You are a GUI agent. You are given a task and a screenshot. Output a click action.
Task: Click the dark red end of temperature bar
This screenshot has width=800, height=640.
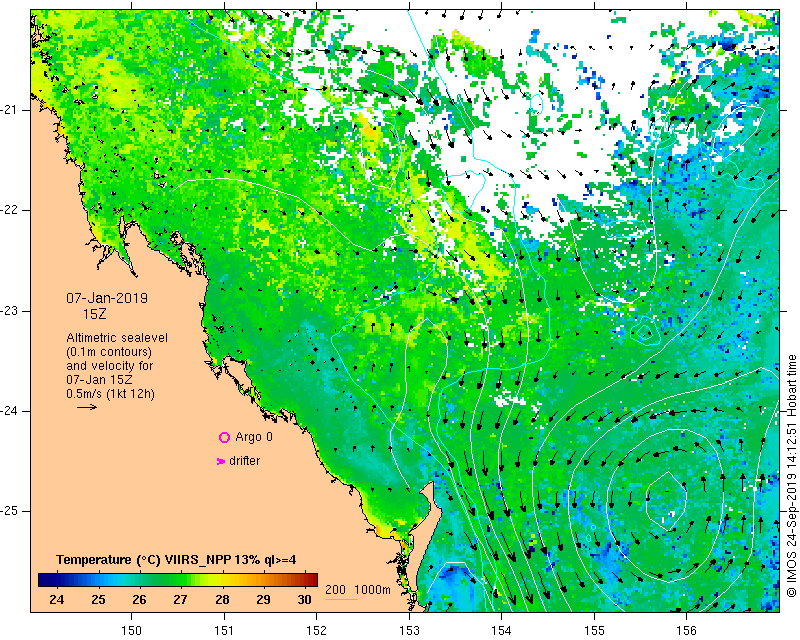(x=310, y=580)
